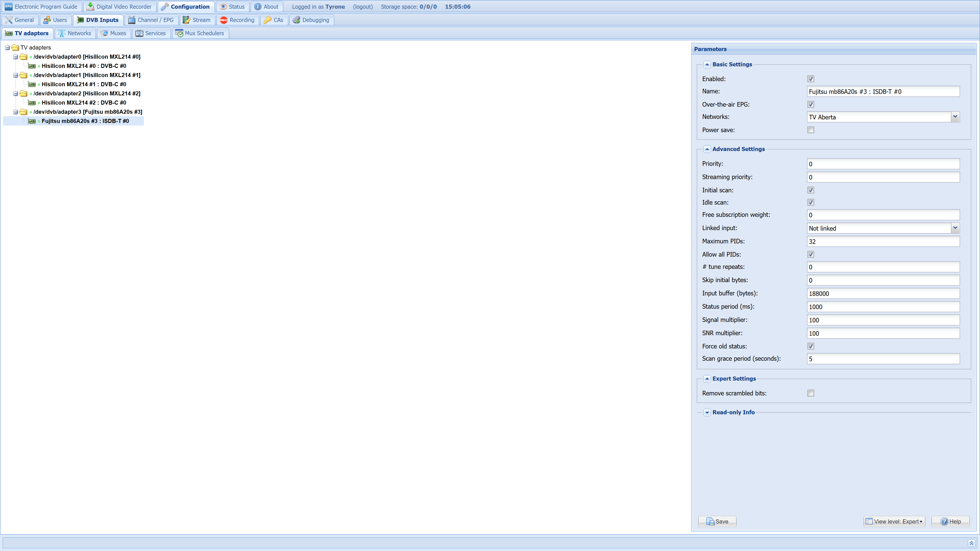Click the Electronic Program Guide icon
The height and width of the screenshot is (551, 980).
click(8, 6)
